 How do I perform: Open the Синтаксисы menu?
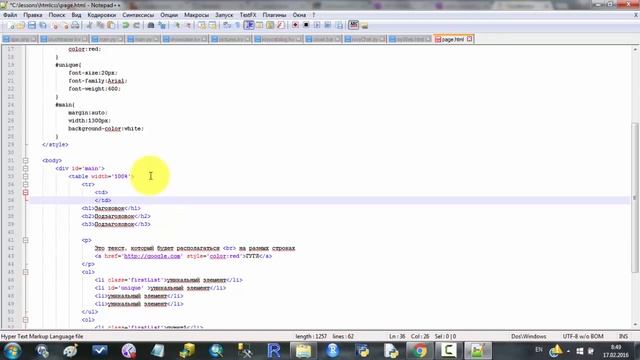tap(138, 15)
